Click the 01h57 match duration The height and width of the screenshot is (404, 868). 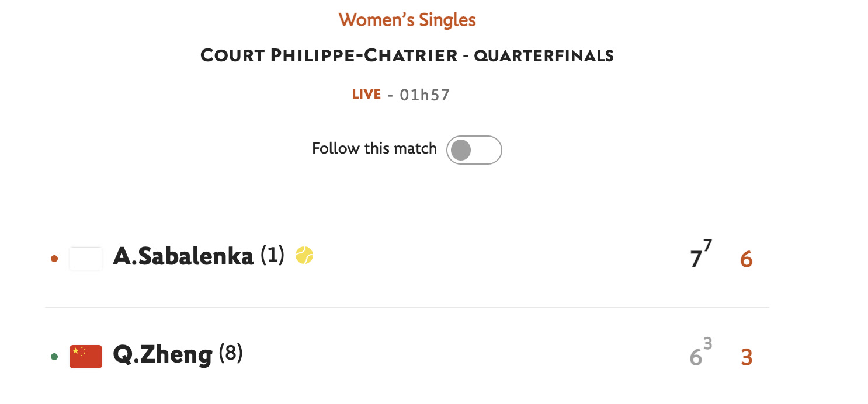(425, 95)
